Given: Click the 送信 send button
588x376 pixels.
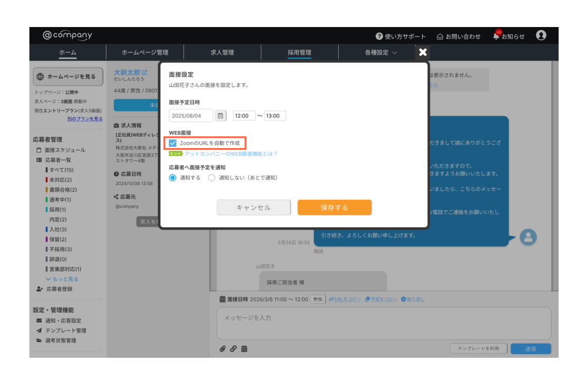Looking at the screenshot, I should (x=530, y=348).
